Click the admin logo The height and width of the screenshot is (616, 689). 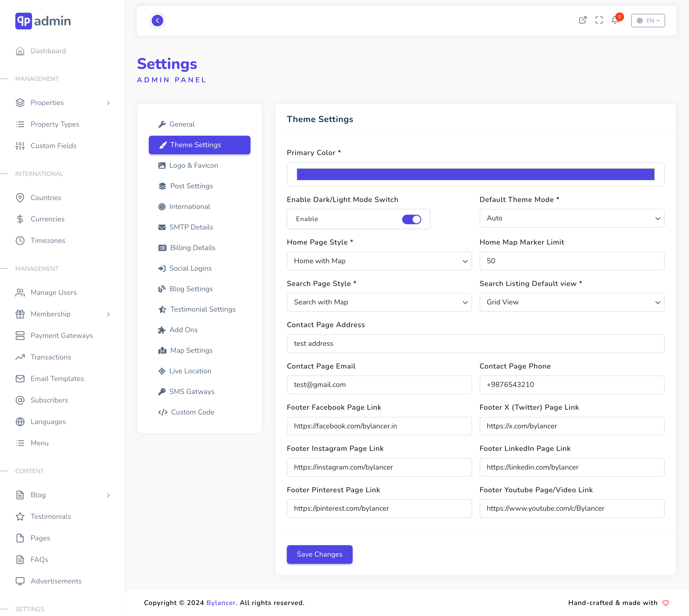pyautogui.click(x=43, y=21)
